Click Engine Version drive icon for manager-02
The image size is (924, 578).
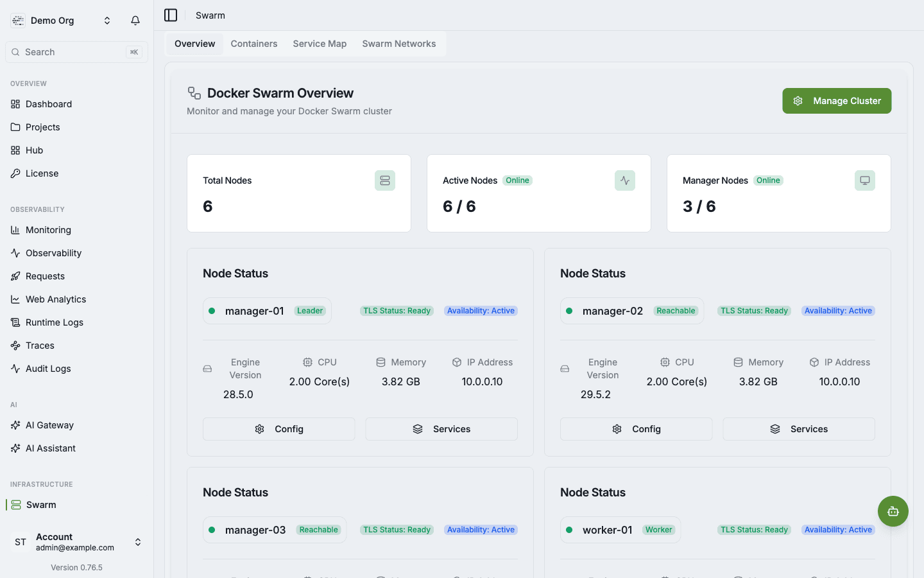coord(565,369)
